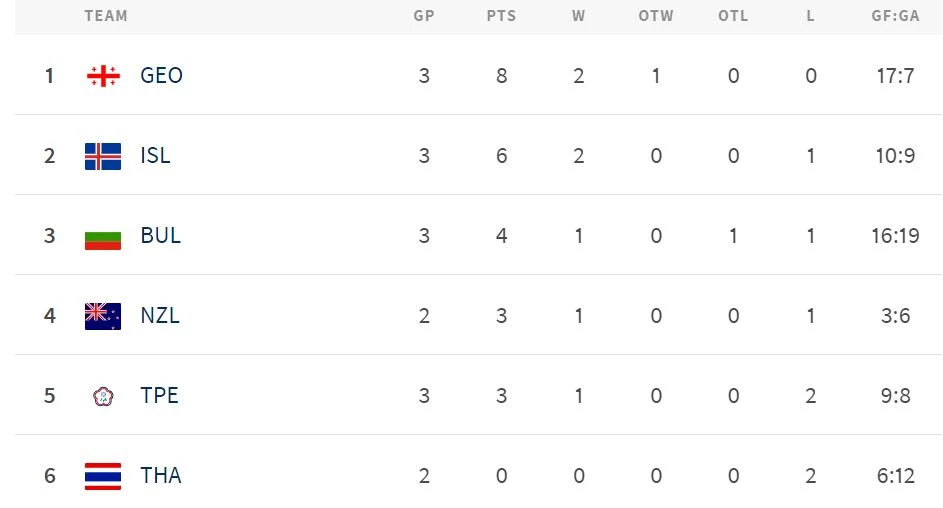Viewport: 943px width, 508px height.
Task: Click the Bulgaria flag icon
Action: (x=103, y=236)
